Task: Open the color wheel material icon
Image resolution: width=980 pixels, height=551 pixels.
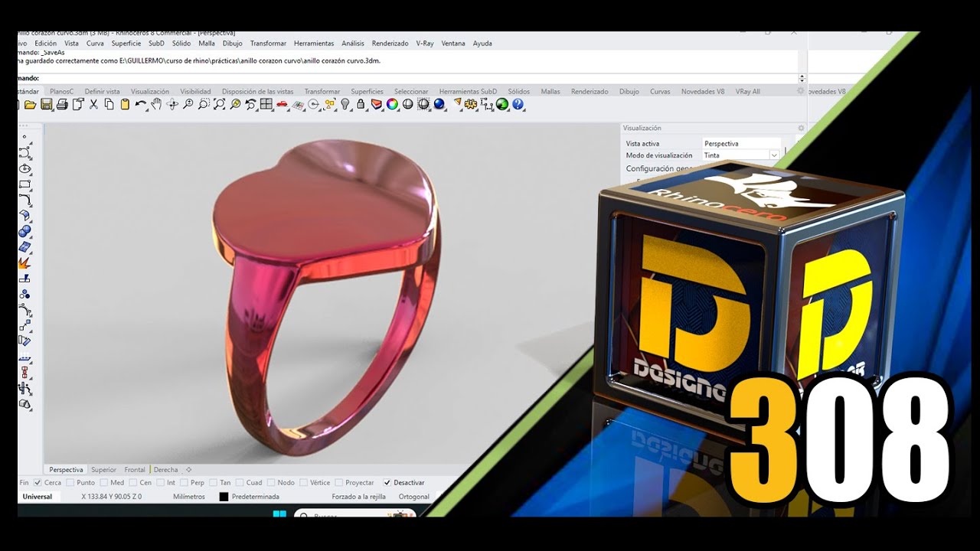Action: click(x=392, y=104)
